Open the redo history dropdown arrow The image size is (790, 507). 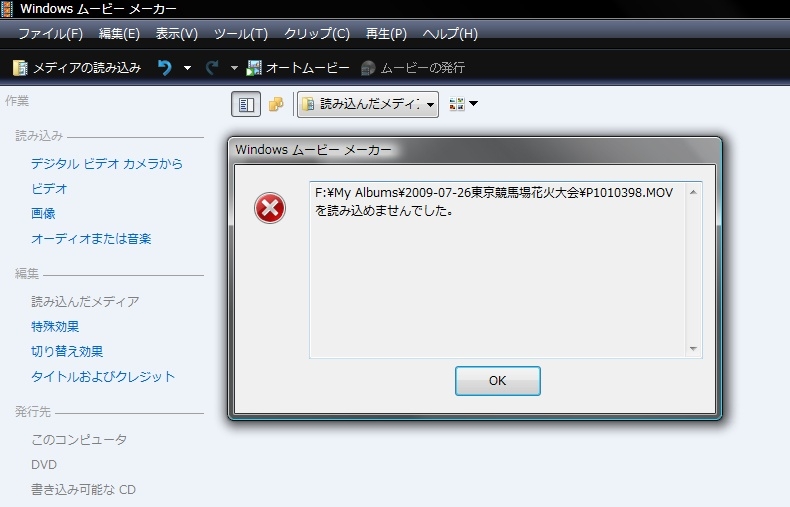click(234, 68)
